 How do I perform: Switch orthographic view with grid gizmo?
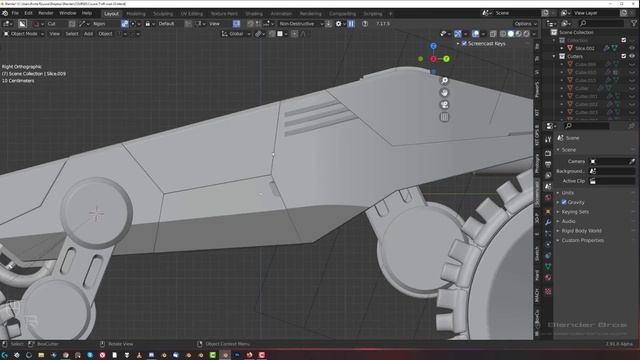pyautogui.click(x=444, y=117)
